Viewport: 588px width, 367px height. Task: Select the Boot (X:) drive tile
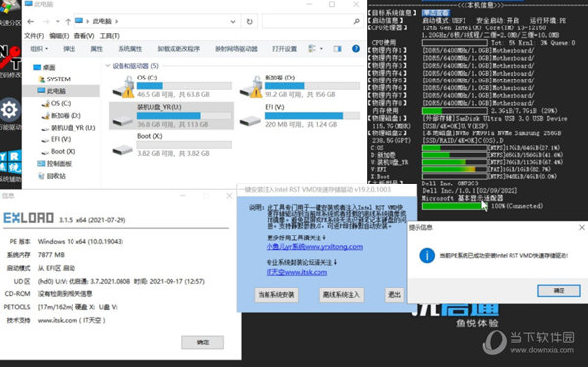tap(171, 145)
